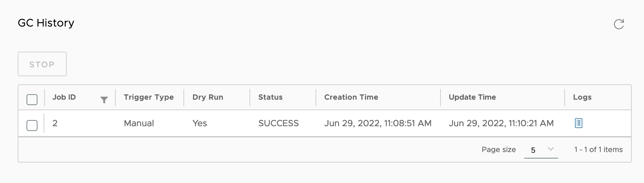Click creation time Jun 29, 11:08:51 AM
644x183 pixels.
point(378,123)
